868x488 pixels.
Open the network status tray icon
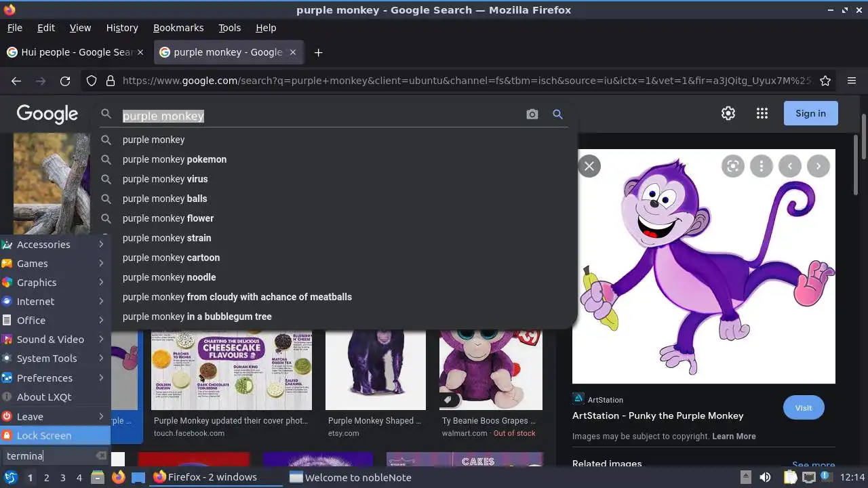point(808,477)
